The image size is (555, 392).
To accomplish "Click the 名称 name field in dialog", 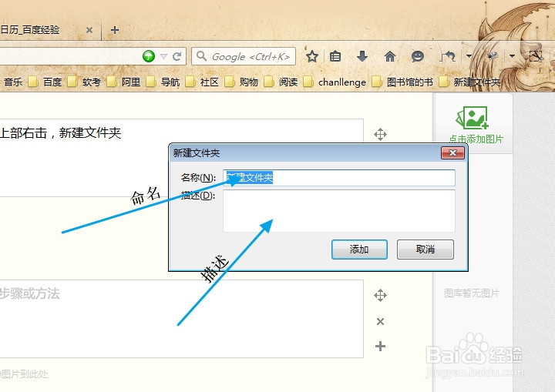I will pyautogui.click(x=339, y=178).
